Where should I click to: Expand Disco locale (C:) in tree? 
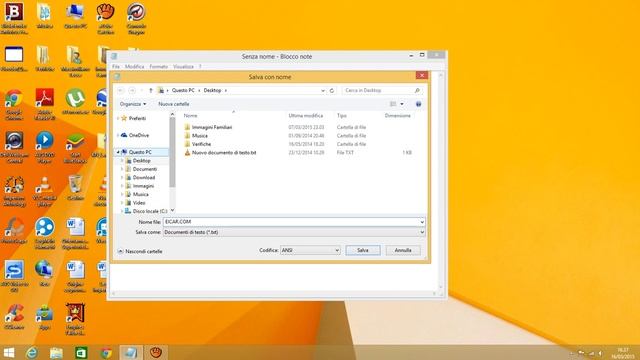click(x=122, y=211)
